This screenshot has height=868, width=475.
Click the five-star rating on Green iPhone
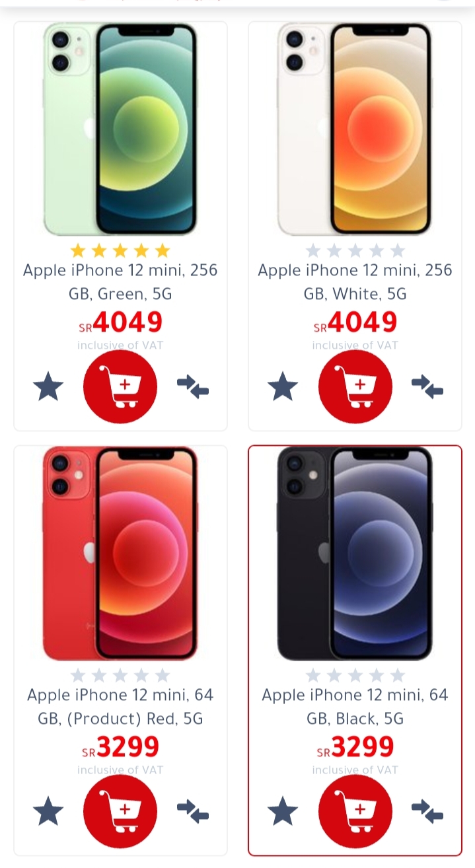click(120, 250)
